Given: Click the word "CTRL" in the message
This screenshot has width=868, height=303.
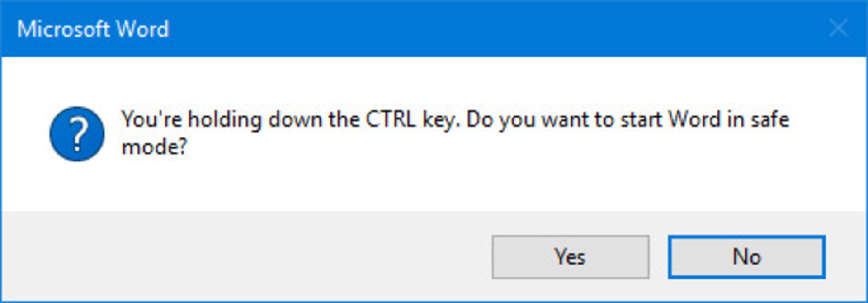Looking at the screenshot, I should 390,119.
